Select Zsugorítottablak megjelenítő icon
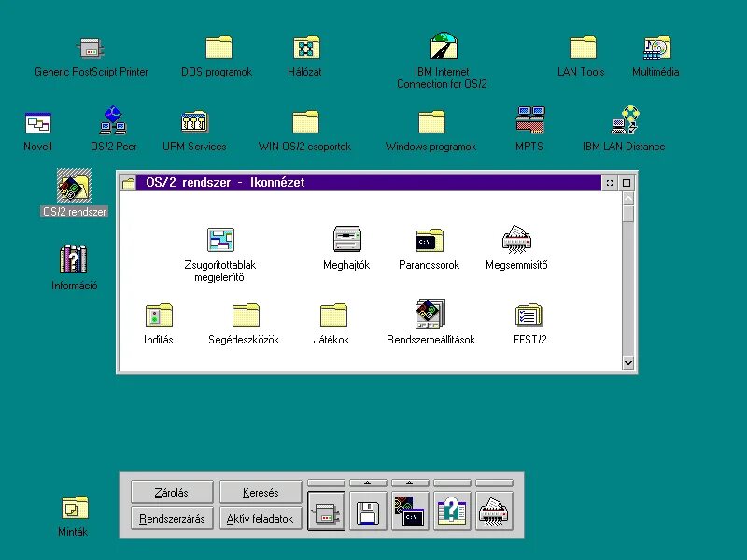This screenshot has width=747, height=560. point(220,240)
